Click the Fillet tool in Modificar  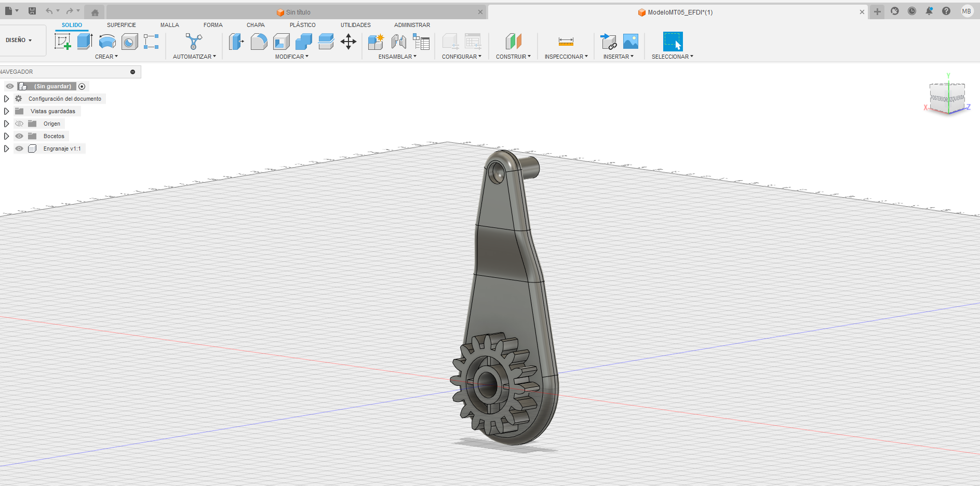(259, 42)
